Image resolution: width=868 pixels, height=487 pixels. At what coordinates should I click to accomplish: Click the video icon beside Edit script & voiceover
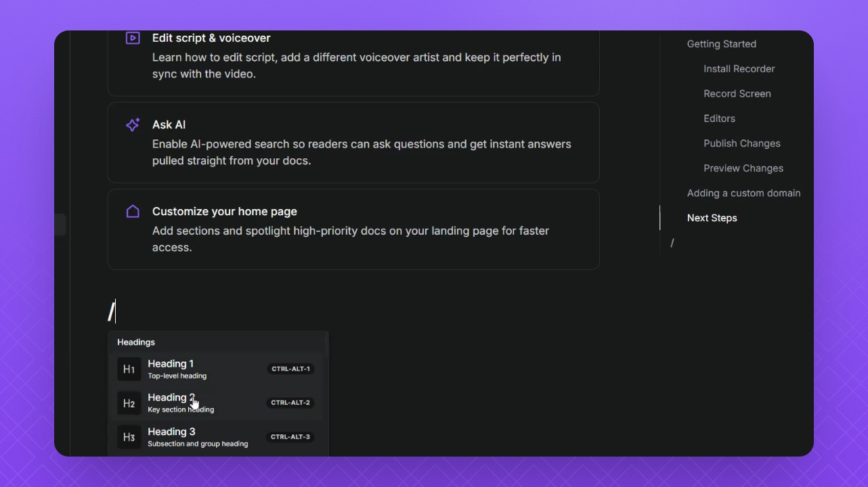click(x=133, y=38)
